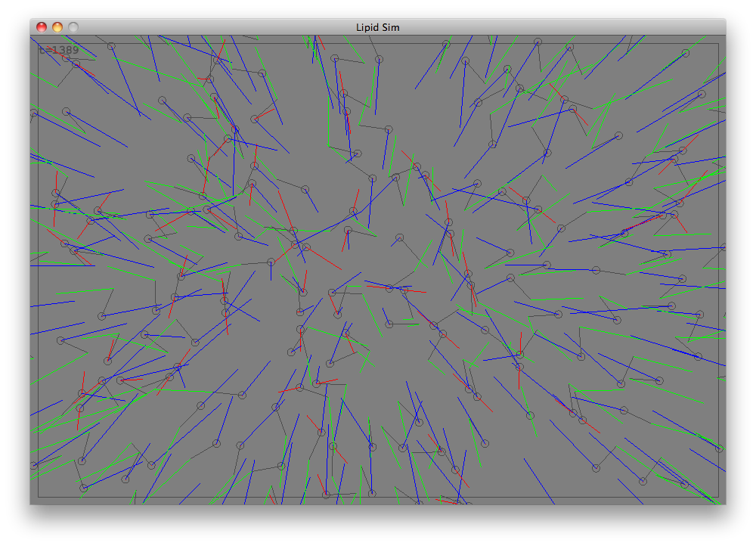This screenshot has width=756, height=546.
Task: Click the lipid circle directly below the window title
Action: click(x=380, y=58)
